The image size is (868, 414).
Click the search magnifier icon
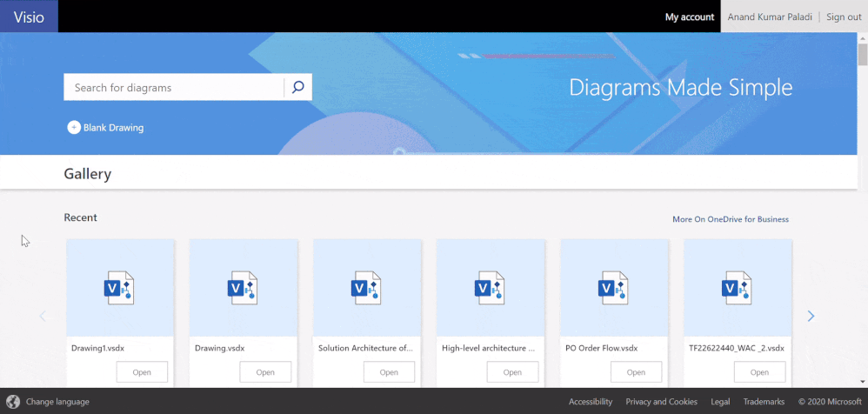click(297, 88)
